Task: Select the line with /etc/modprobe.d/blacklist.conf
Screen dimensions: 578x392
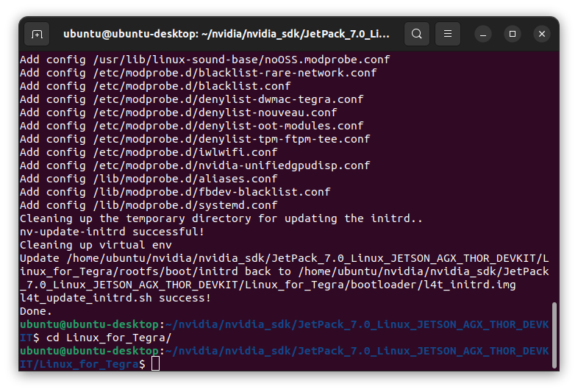Action: [155, 86]
